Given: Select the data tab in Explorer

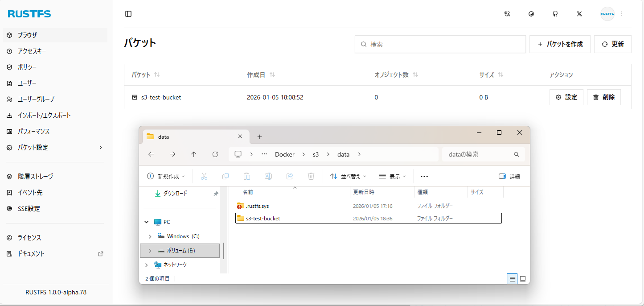Looking at the screenshot, I should pyautogui.click(x=192, y=136).
